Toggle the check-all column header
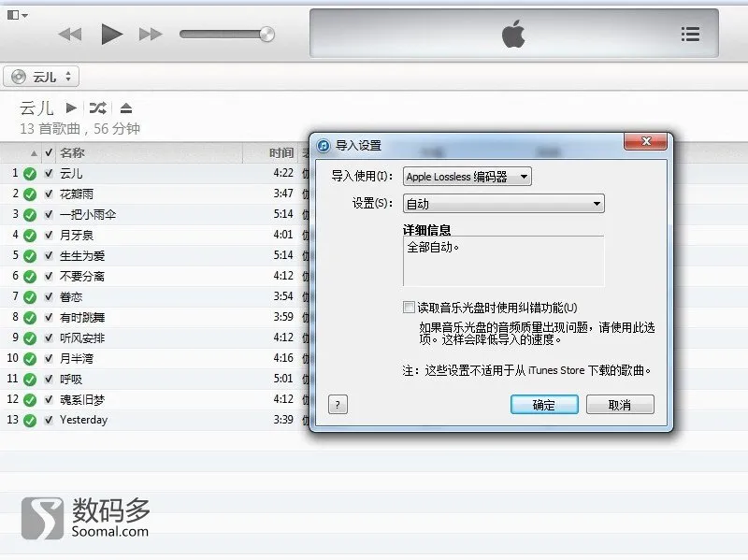The height and width of the screenshot is (560, 748). coord(49,152)
